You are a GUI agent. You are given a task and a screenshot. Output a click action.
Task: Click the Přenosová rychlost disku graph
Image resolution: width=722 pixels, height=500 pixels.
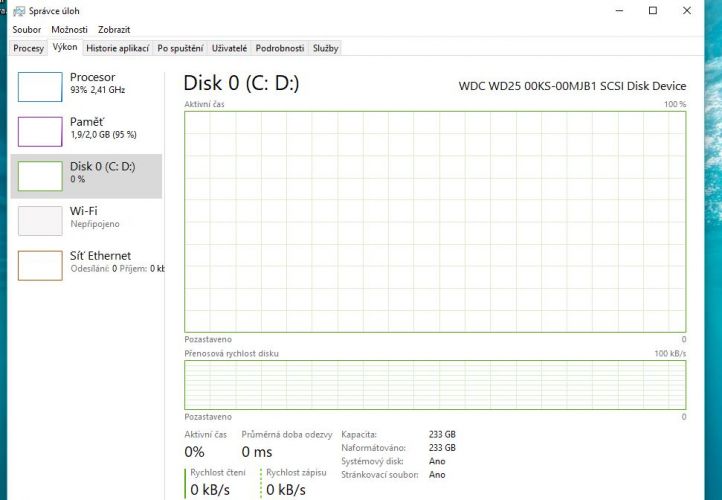pos(435,385)
